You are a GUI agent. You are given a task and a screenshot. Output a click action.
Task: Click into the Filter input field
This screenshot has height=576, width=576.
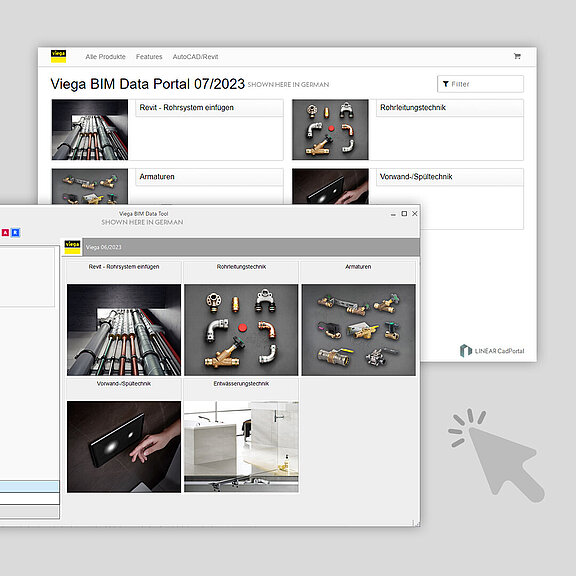point(480,84)
